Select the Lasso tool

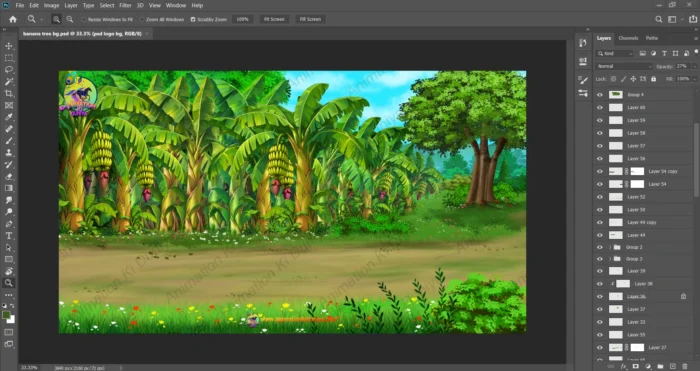[8, 70]
